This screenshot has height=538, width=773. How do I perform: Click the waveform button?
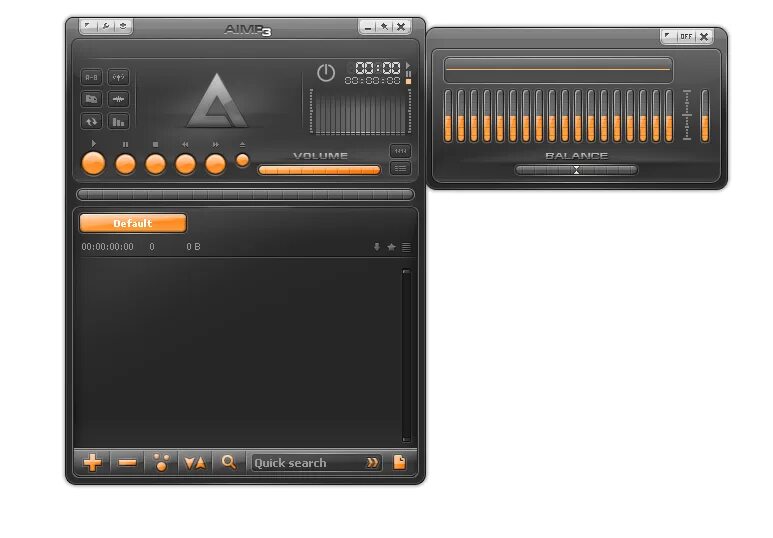pos(118,99)
